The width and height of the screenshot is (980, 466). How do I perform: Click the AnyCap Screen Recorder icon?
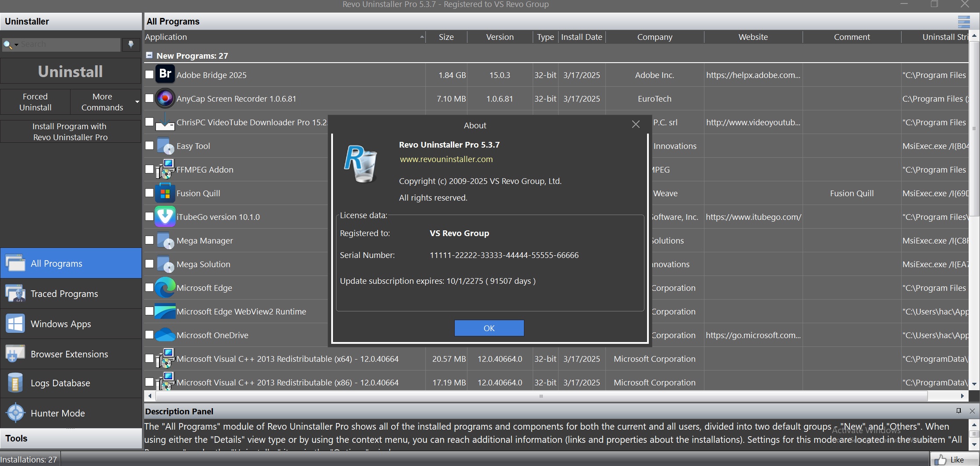point(165,98)
